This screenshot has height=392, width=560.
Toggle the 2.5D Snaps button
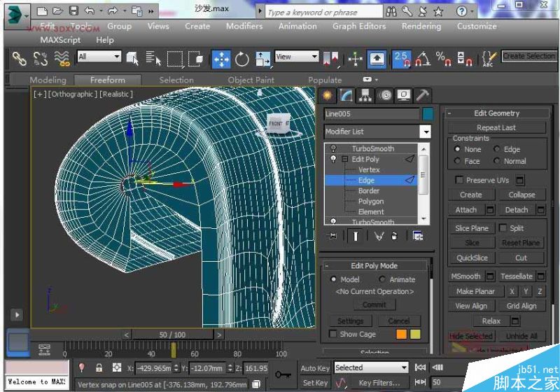(x=402, y=59)
